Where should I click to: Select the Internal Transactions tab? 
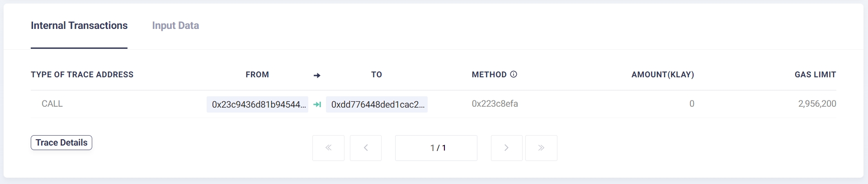coord(79,26)
